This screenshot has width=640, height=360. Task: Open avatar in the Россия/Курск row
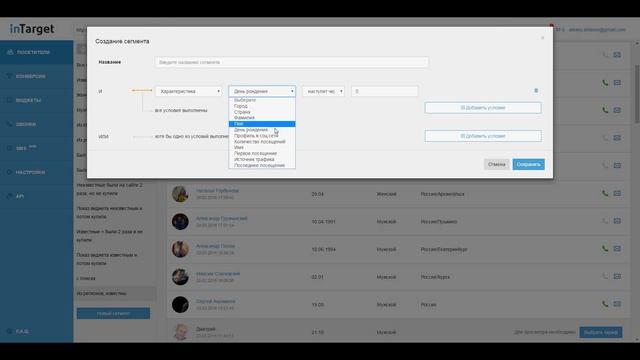click(x=180, y=277)
